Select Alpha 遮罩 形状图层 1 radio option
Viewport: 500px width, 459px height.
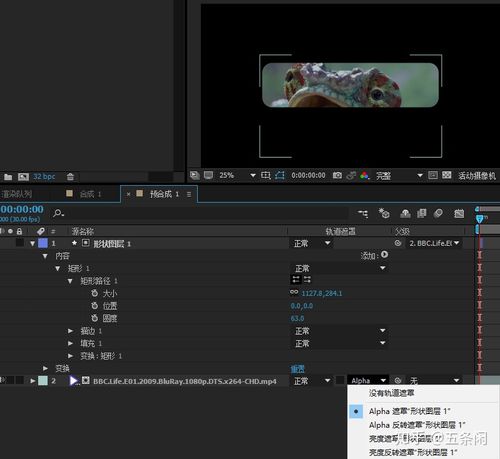[356, 412]
